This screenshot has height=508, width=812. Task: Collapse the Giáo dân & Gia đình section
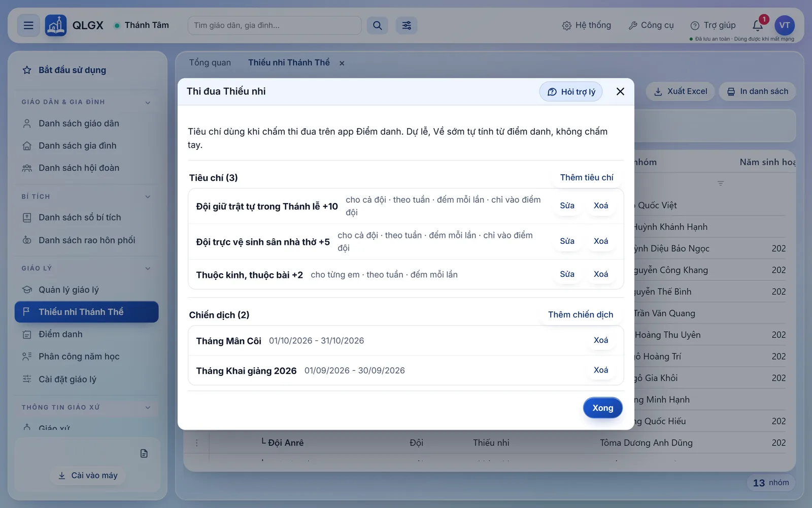148,103
